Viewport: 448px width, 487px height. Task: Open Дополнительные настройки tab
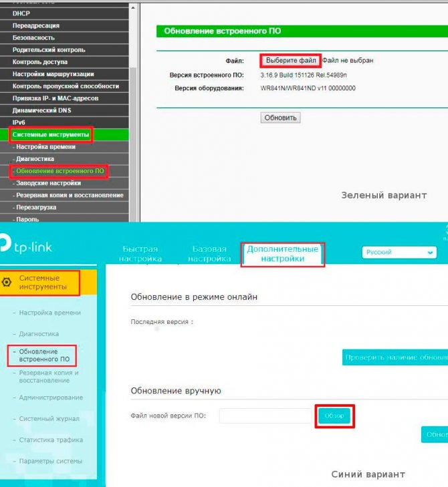283,254
